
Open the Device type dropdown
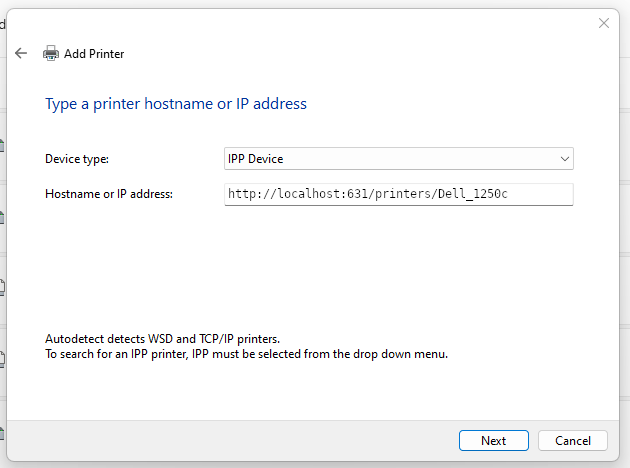[399, 159]
